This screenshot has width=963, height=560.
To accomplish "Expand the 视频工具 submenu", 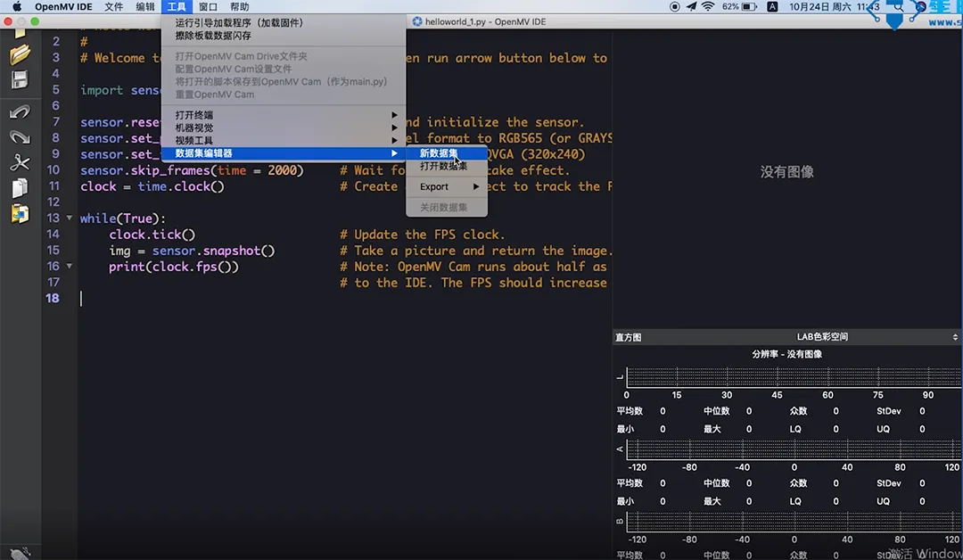I will coord(284,141).
